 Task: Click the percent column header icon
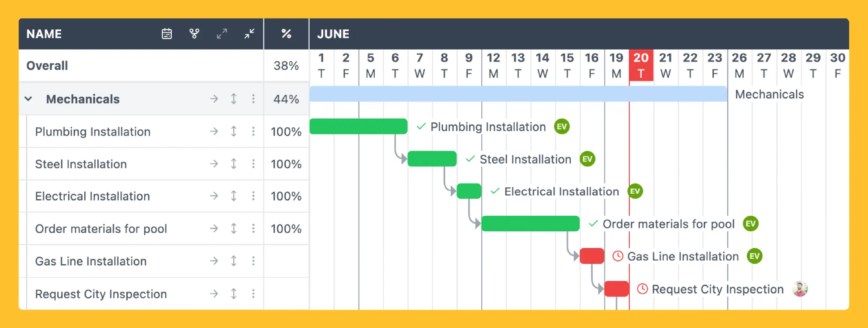pos(286,34)
